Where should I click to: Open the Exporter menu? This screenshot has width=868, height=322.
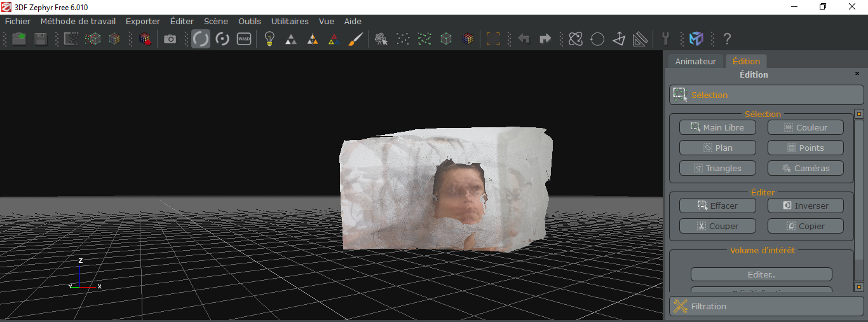pyautogui.click(x=143, y=21)
